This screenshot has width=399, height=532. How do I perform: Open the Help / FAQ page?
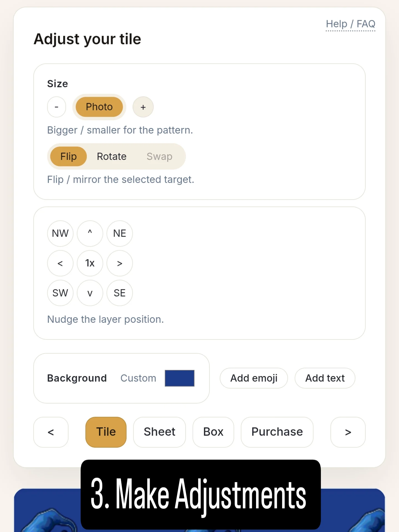coord(350,24)
